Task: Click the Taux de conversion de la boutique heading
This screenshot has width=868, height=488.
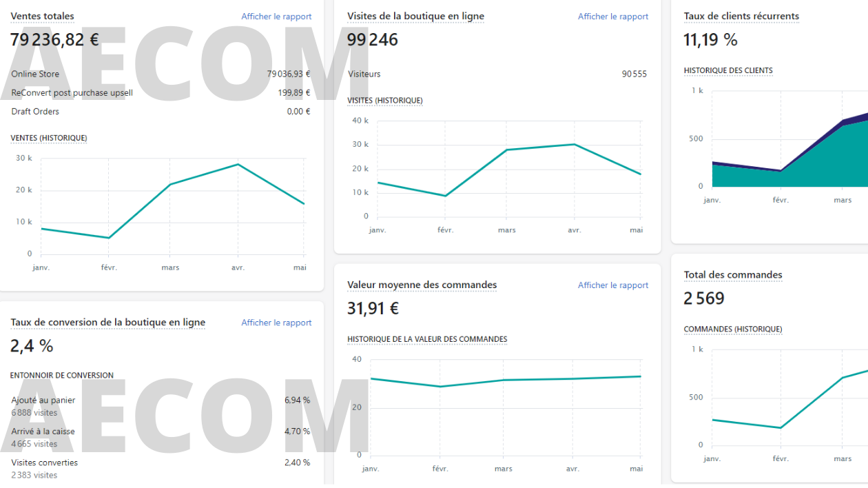Action: pyautogui.click(x=107, y=322)
